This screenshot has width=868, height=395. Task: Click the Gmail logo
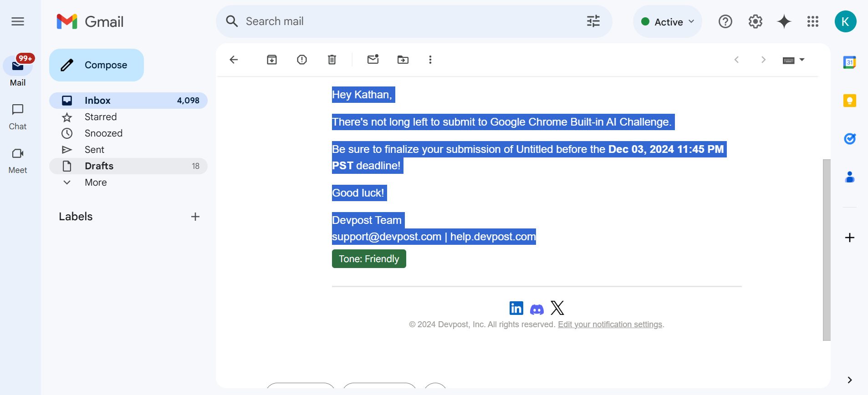click(x=90, y=21)
